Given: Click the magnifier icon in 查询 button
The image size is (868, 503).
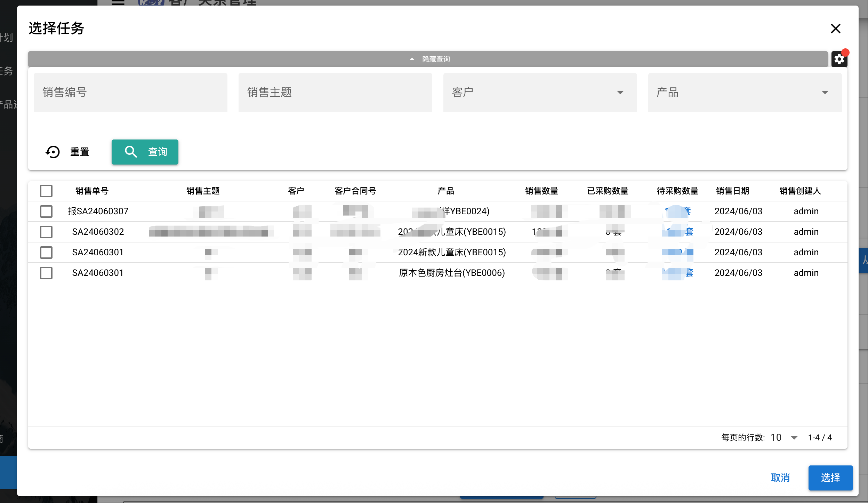Looking at the screenshot, I should point(131,152).
